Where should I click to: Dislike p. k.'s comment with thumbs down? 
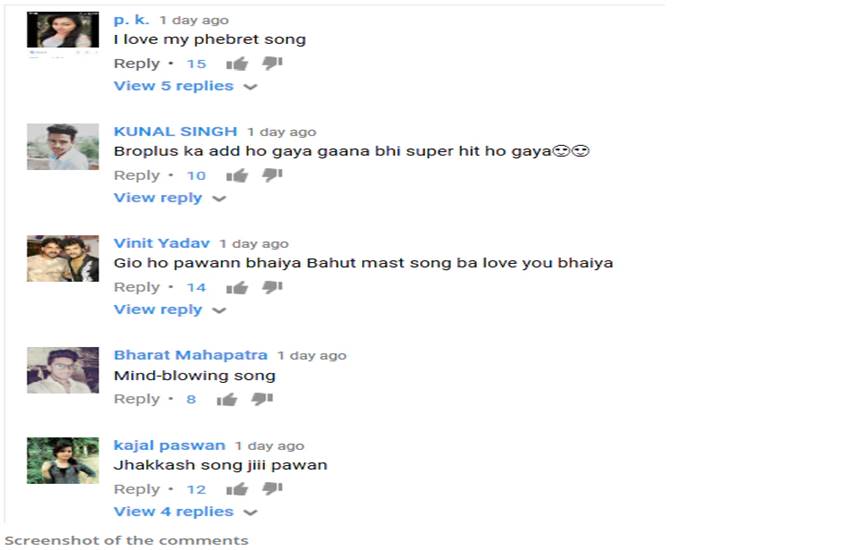[272, 63]
